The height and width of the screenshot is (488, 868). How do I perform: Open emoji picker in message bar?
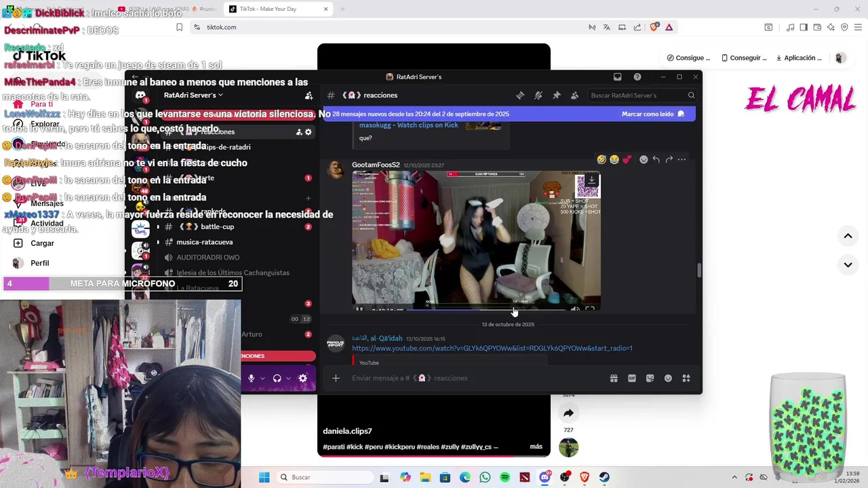pyautogui.click(x=668, y=378)
